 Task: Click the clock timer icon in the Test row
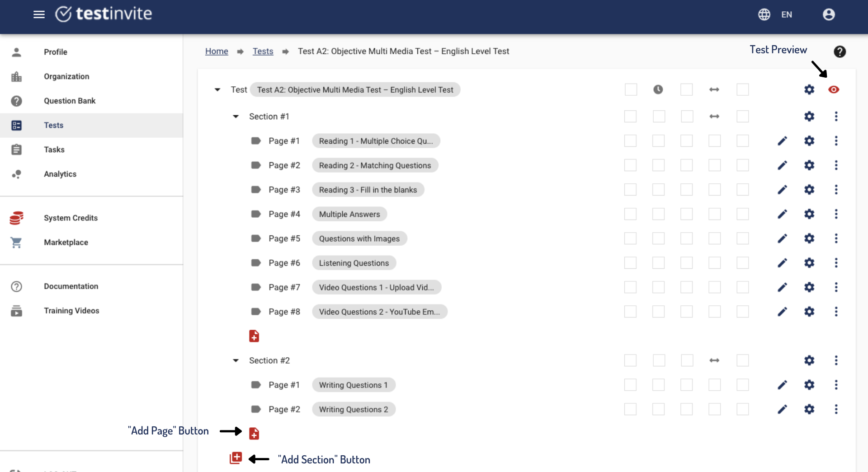[658, 89]
